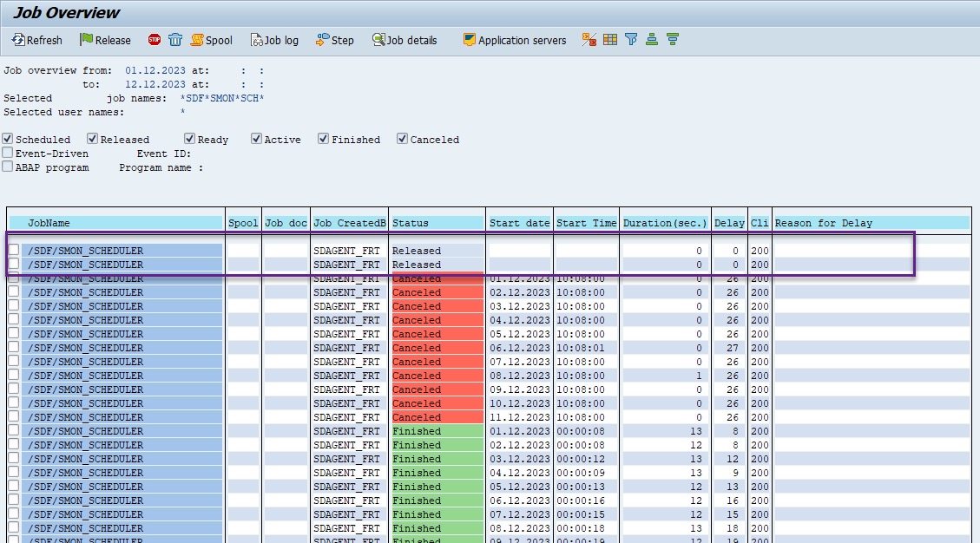Image resolution: width=980 pixels, height=543 pixels.
Task: Click the sort ascending icon
Action: pos(652,40)
